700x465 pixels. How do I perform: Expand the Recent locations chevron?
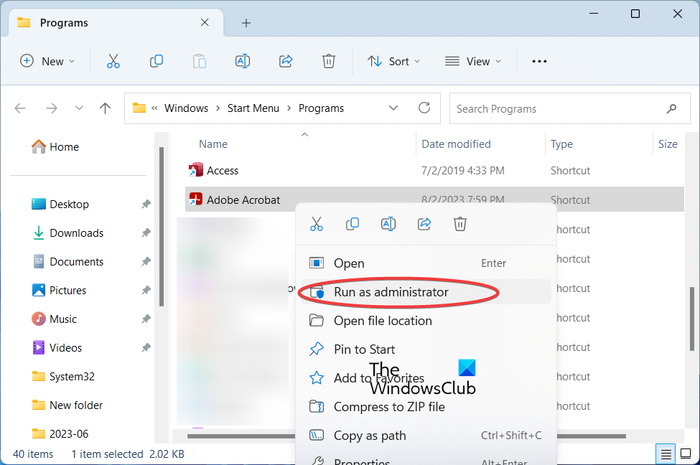tap(79, 108)
